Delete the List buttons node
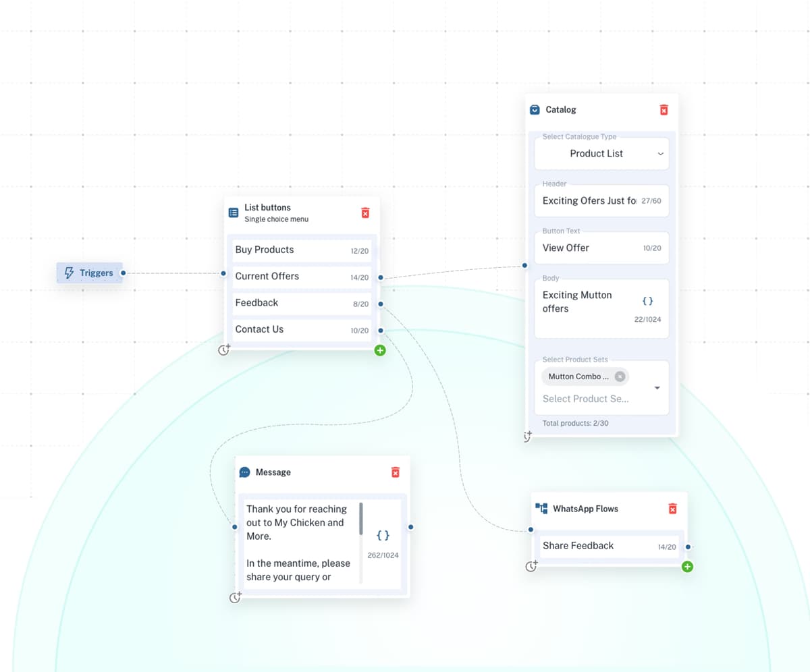 click(365, 213)
